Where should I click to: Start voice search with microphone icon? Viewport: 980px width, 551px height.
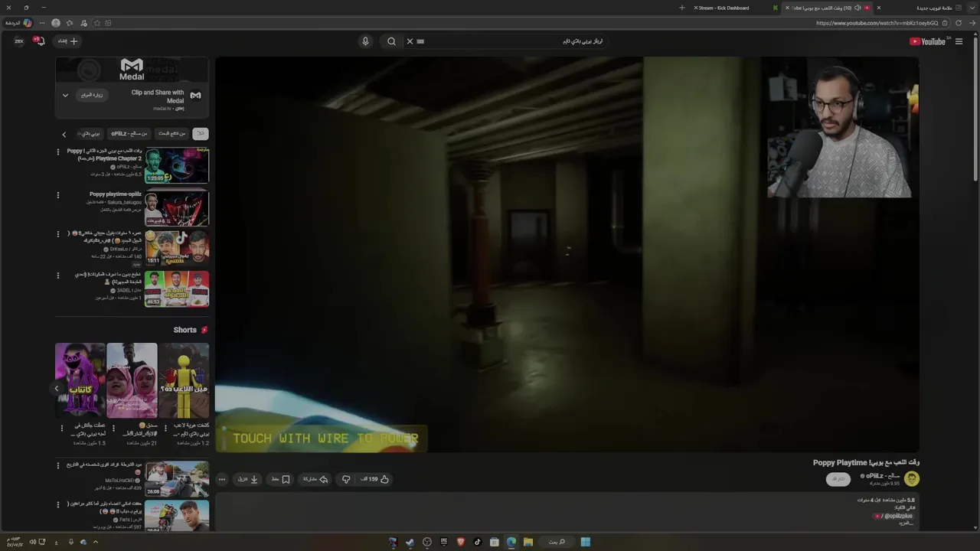(365, 41)
